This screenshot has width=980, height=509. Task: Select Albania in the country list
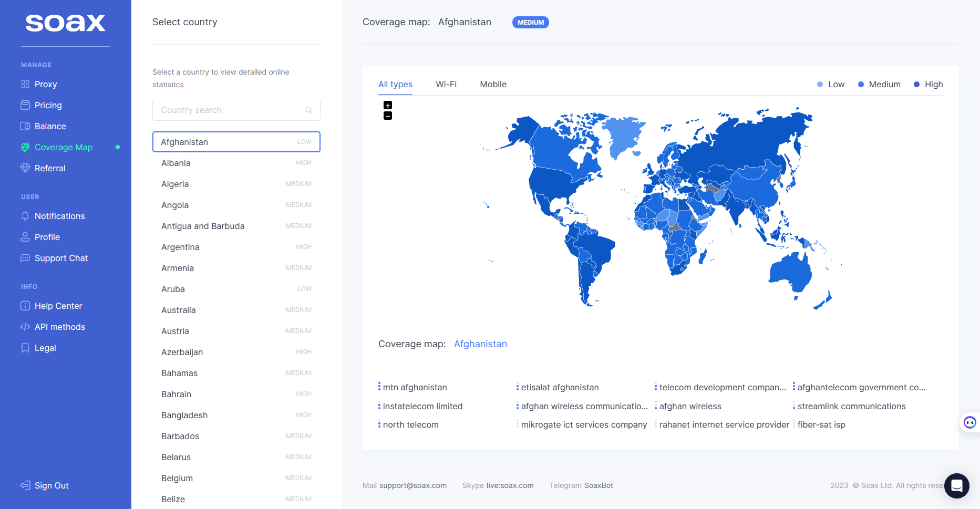[x=236, y=163]
